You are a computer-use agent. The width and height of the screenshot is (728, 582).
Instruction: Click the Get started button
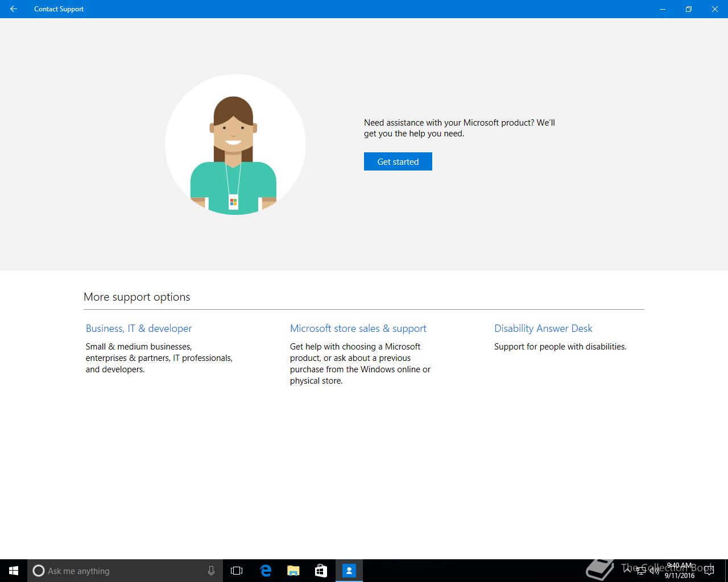coord(398,161)
